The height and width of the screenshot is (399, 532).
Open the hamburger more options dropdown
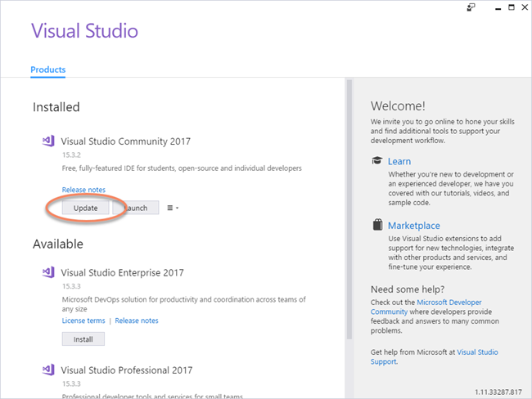(x=173, y=208)
